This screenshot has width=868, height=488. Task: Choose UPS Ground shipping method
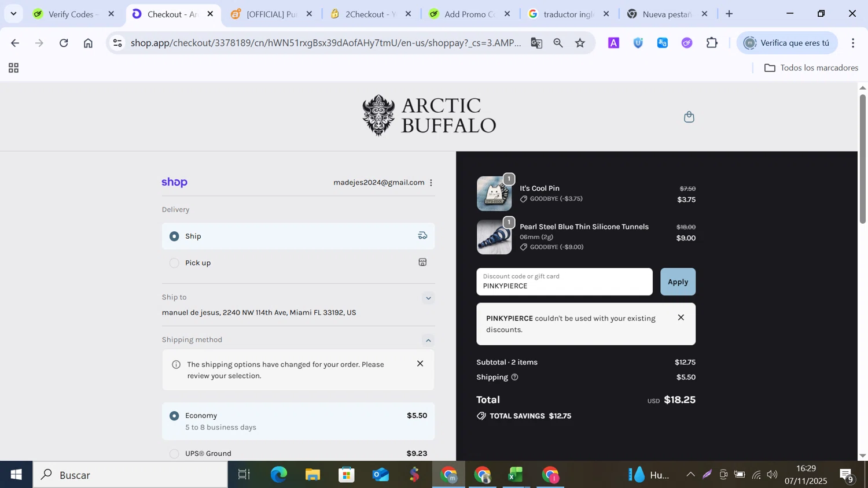(x=298, y=453)
